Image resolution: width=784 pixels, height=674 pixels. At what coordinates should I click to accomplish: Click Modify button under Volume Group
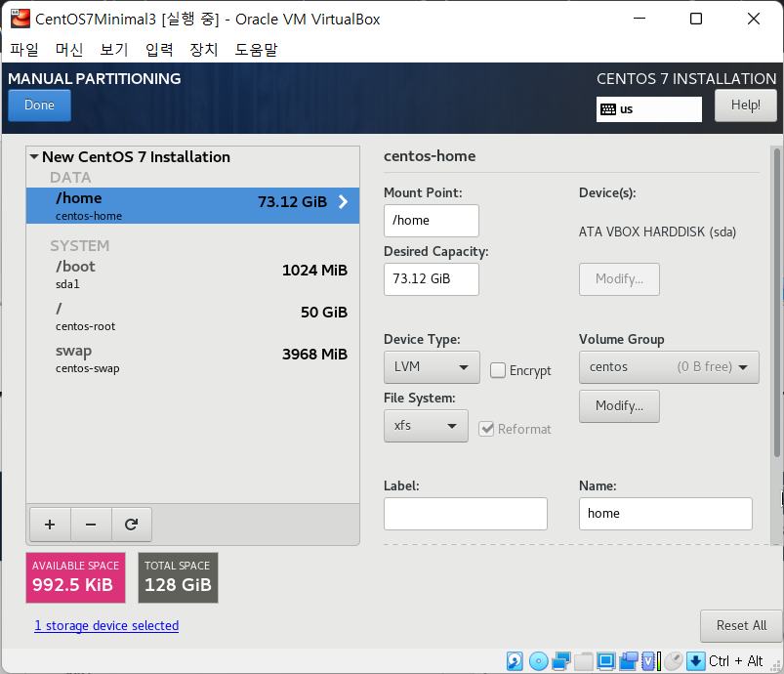(619, 405)
